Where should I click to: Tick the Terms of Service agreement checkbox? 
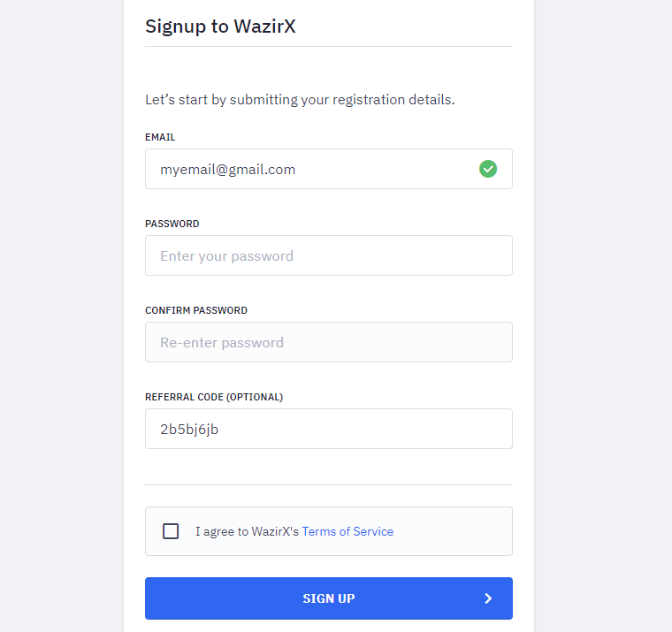point(171,531)
